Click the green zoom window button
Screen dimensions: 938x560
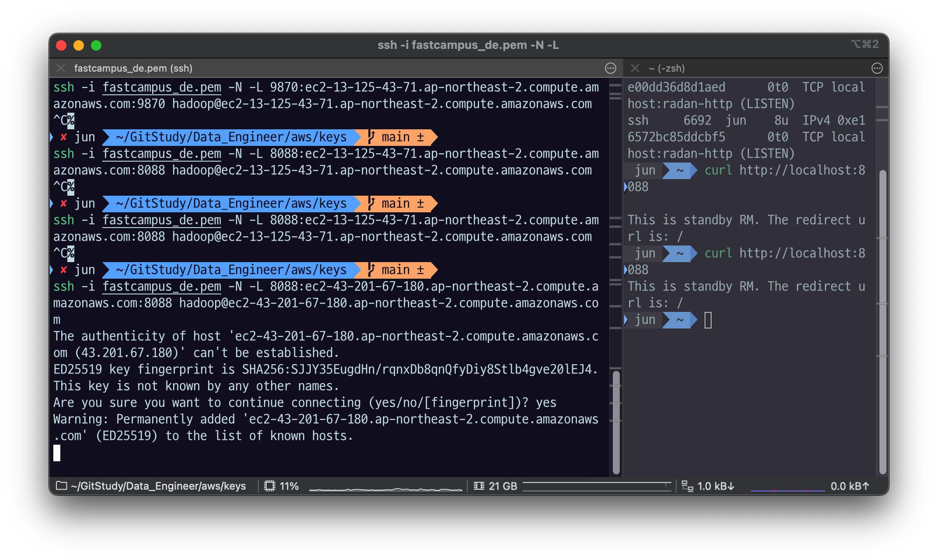click(x=96, y=45)
